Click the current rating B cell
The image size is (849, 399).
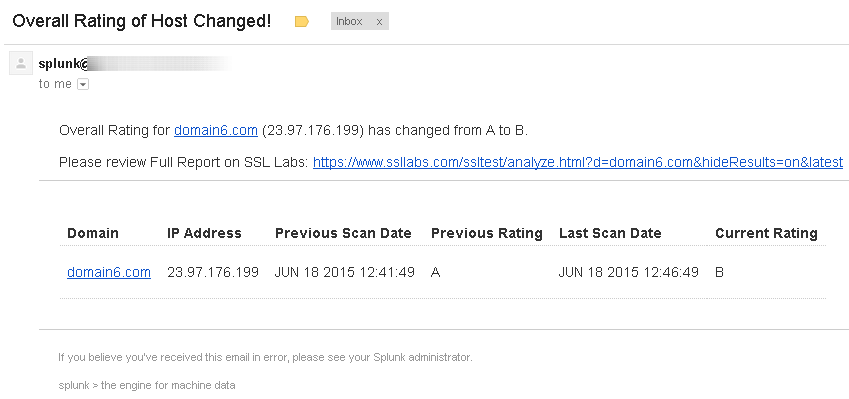pos(720,272)
